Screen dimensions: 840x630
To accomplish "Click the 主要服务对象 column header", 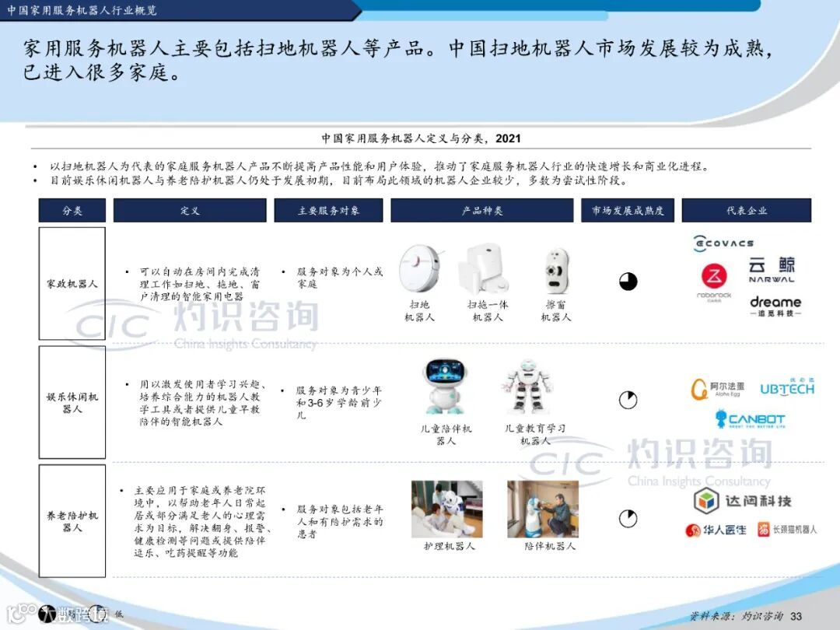I will coord(328,210).
